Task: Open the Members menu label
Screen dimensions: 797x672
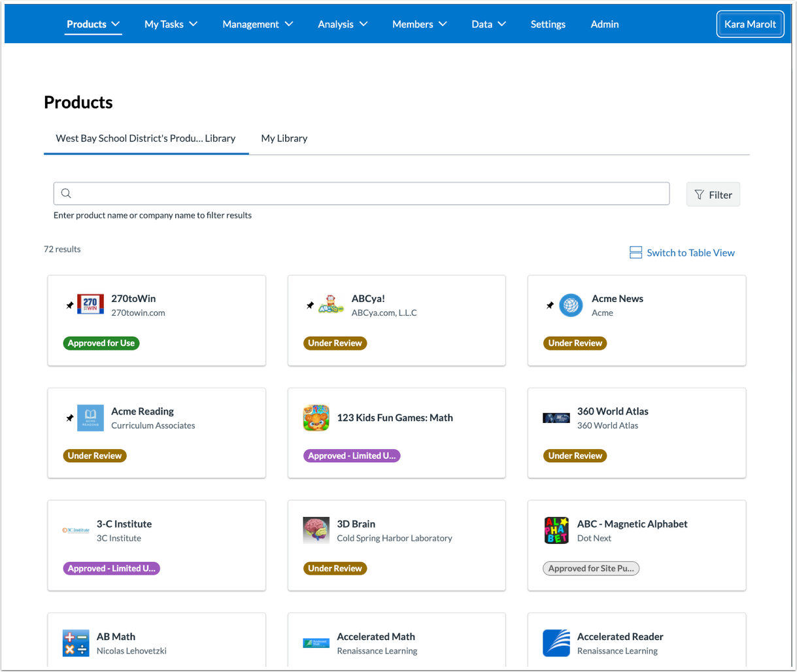Action: point(413,24)
